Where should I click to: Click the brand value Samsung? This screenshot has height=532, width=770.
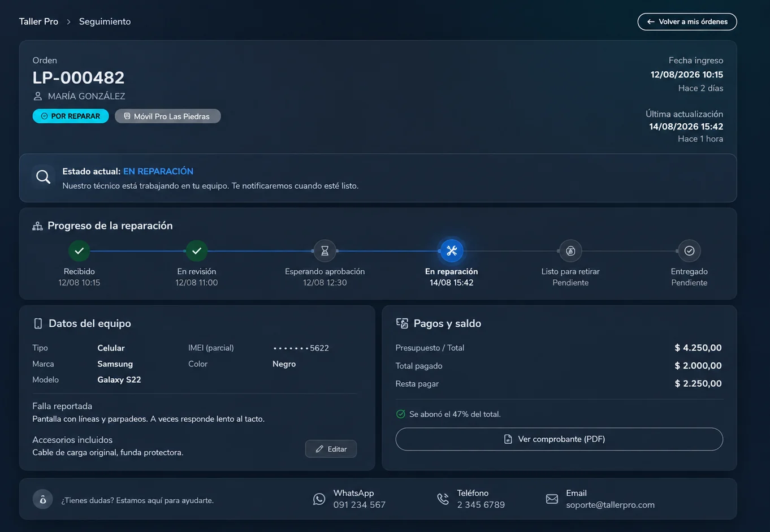click(115, 364)
